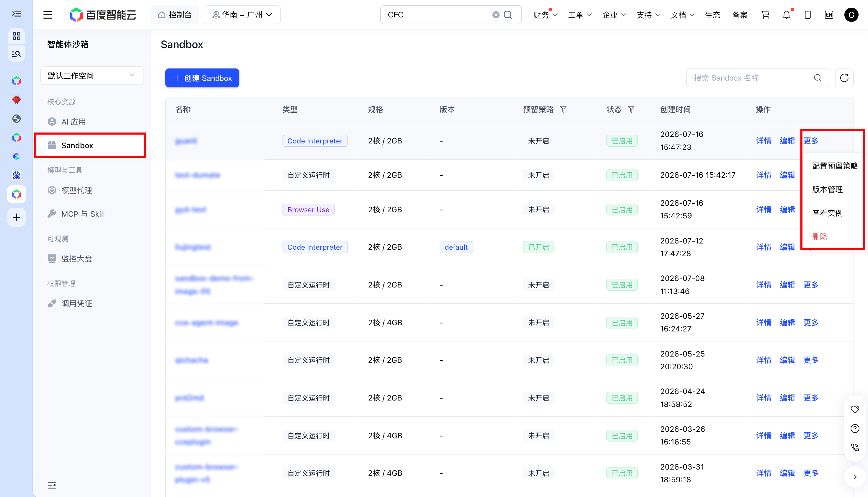Click the 已开启 reservation status tag
Viewport: 868px width, 497px height.
[x=539, y=247]
